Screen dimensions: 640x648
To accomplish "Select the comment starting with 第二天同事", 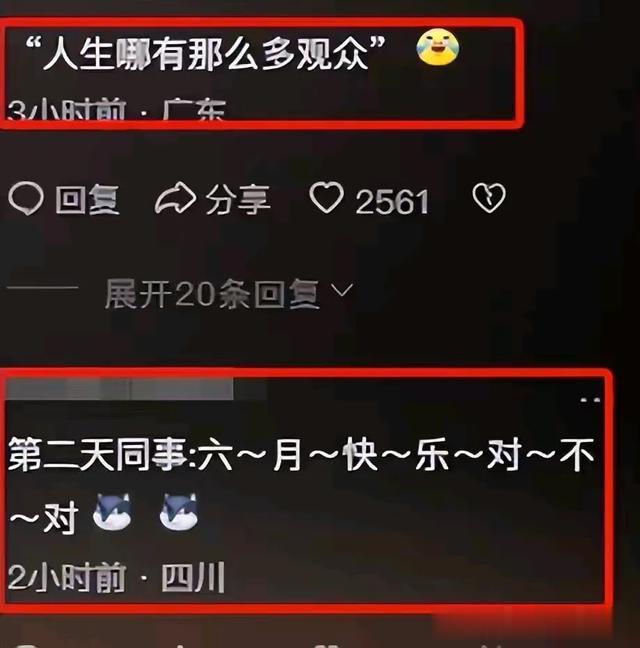I will (x=301, y=486).
